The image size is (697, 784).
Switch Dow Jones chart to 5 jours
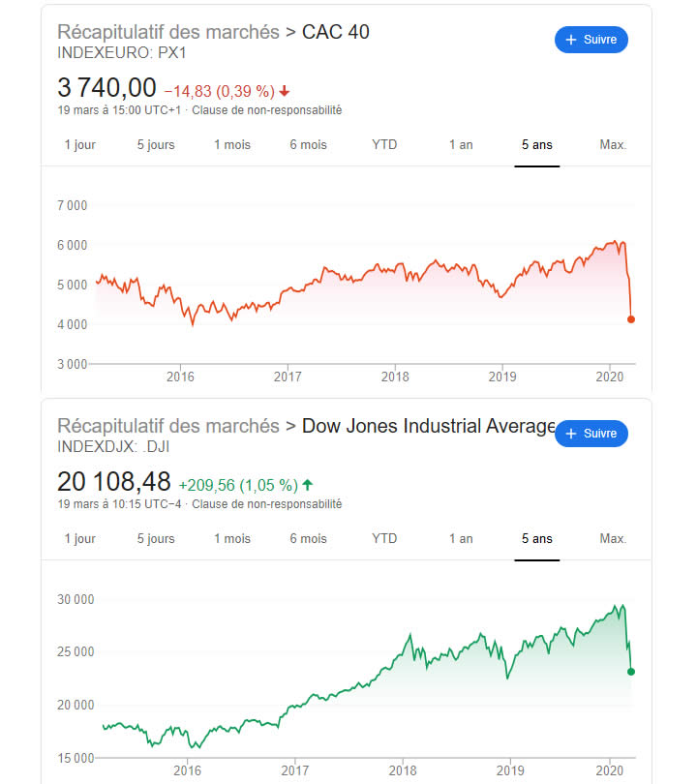coord(156,539)
